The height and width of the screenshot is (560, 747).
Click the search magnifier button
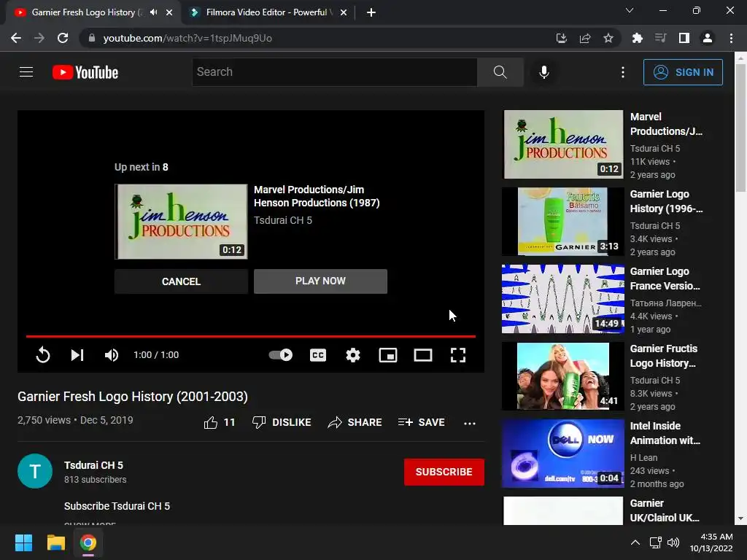click(500, 72)
